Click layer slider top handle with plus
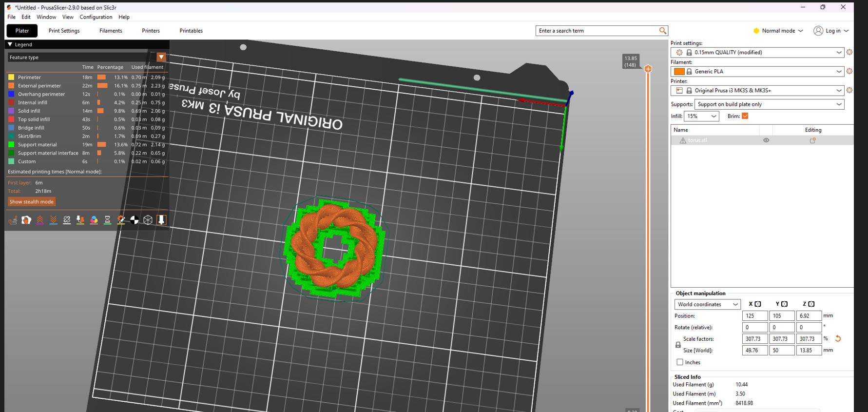 click(x=648, y=69)
